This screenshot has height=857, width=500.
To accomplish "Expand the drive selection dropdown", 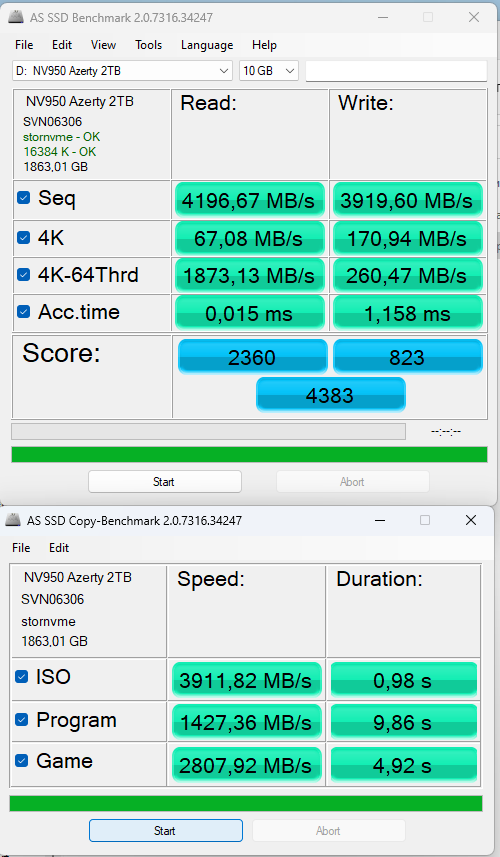I will tap(122, 71).
